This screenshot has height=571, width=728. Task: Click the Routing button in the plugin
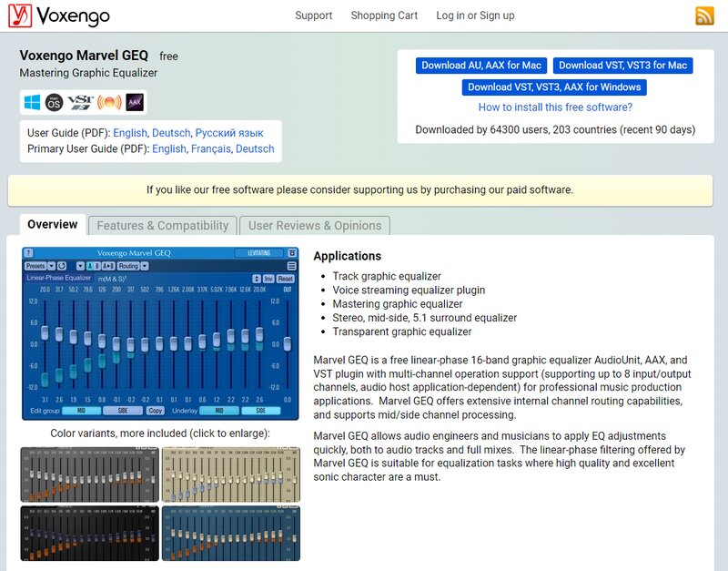(x=128, y=266)
